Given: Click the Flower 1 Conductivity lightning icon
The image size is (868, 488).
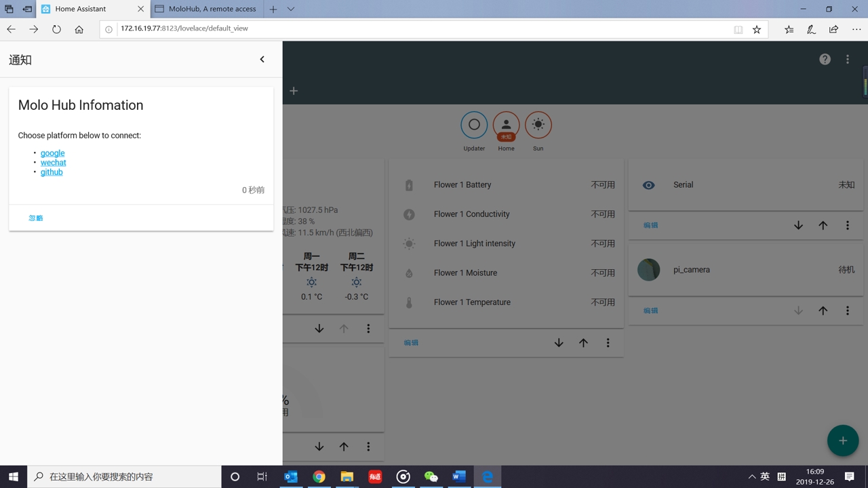Looking at the screenshot, I should point(409,213).
